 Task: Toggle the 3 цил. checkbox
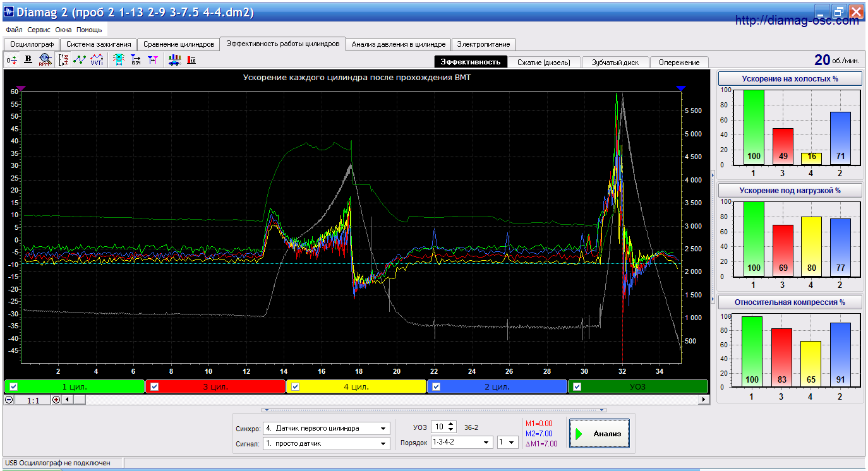154,386
